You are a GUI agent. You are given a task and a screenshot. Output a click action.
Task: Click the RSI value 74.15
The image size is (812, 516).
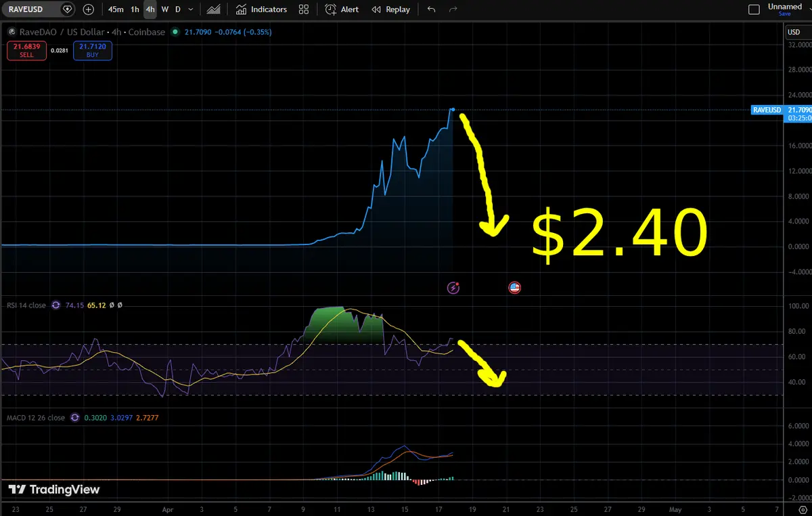[74, 305]
